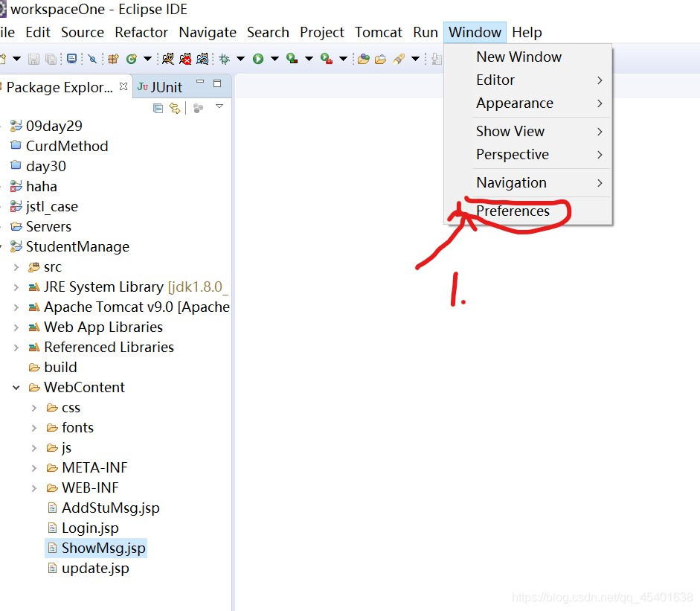Screen dimensions: 700x611
Task: Open the Appearance submenu
Action: tap(528, 103)
